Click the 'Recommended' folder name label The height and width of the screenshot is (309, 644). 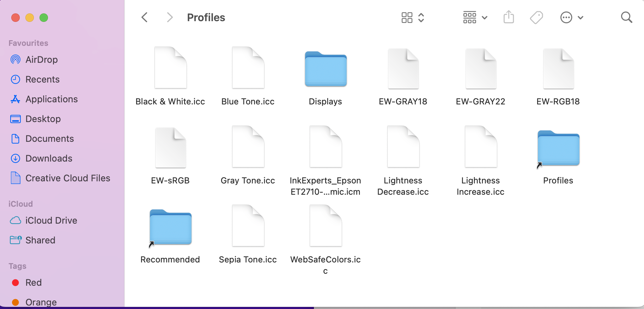pos(170,260)
